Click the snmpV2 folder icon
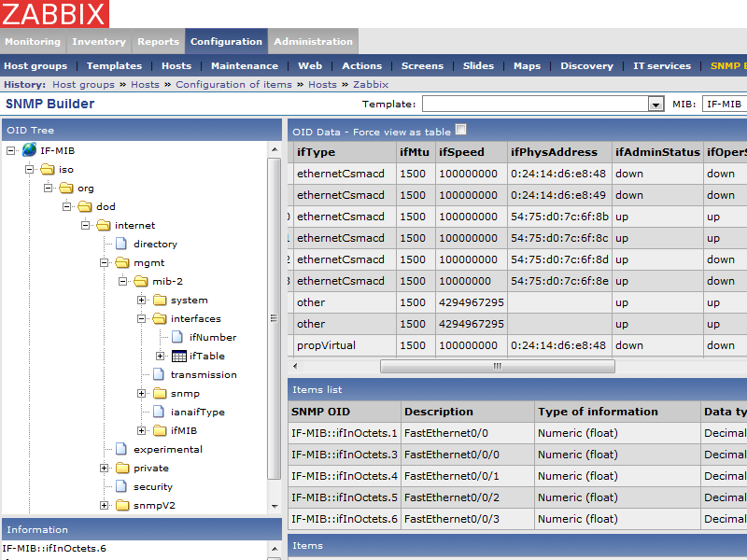This screenshot has height=560, width=747. point(122,505)
